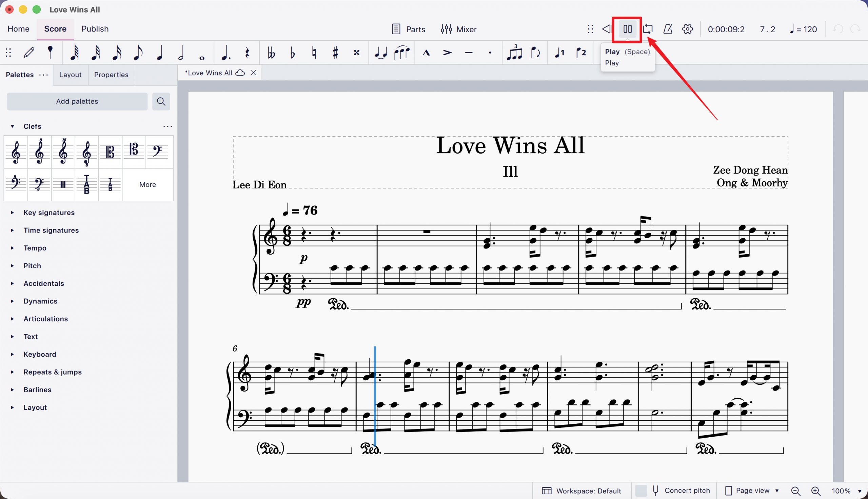Click Add palettes button
This screenshot has height=499, width=868.
pyautogui.click(x=77, y=101)
